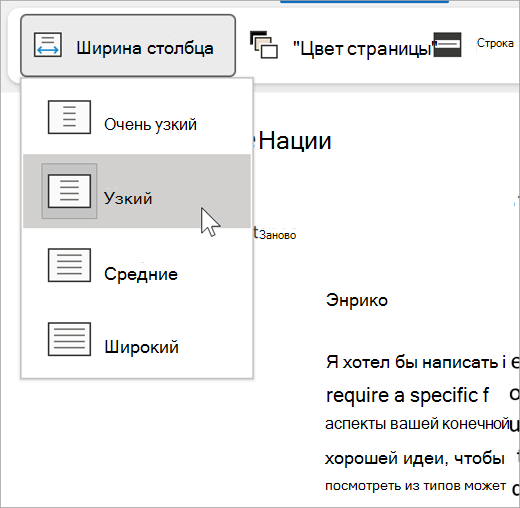Select the Средние width icon
The image size is (520, 508).
click(x=69, y=265)
